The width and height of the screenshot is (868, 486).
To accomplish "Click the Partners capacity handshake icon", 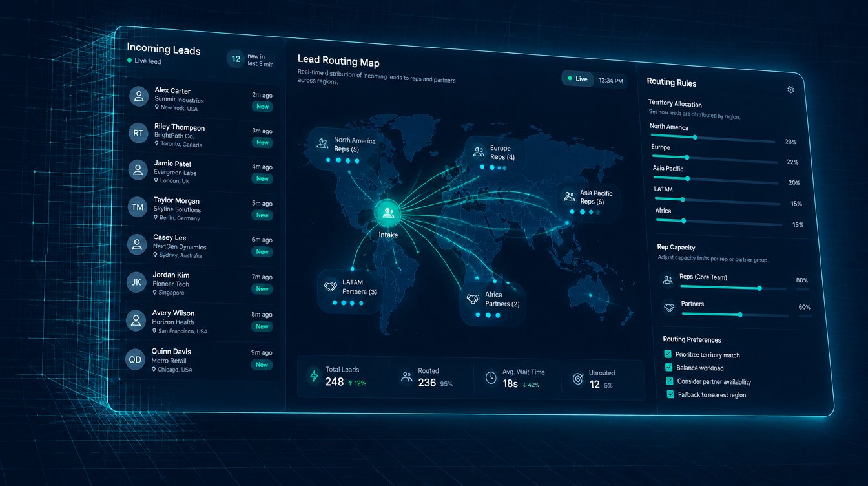I will click(669, 307).
